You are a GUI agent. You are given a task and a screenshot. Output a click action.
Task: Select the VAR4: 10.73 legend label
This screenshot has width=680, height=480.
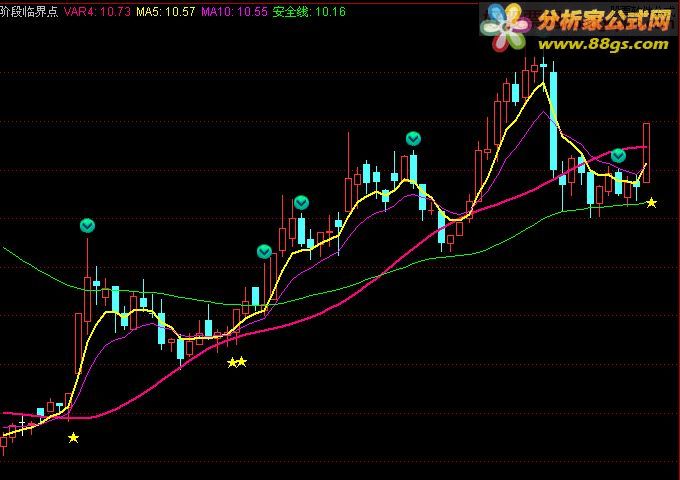click(x=97, y=12)
